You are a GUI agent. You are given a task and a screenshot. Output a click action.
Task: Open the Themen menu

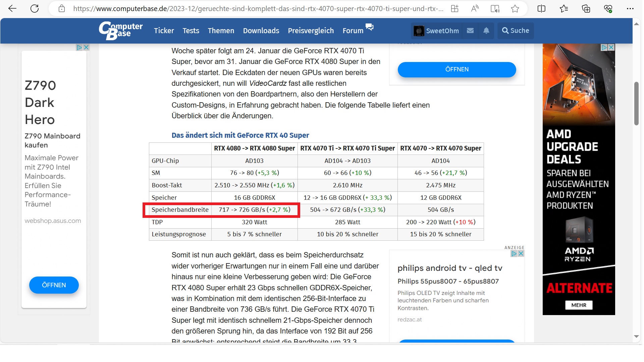(221, 31)
